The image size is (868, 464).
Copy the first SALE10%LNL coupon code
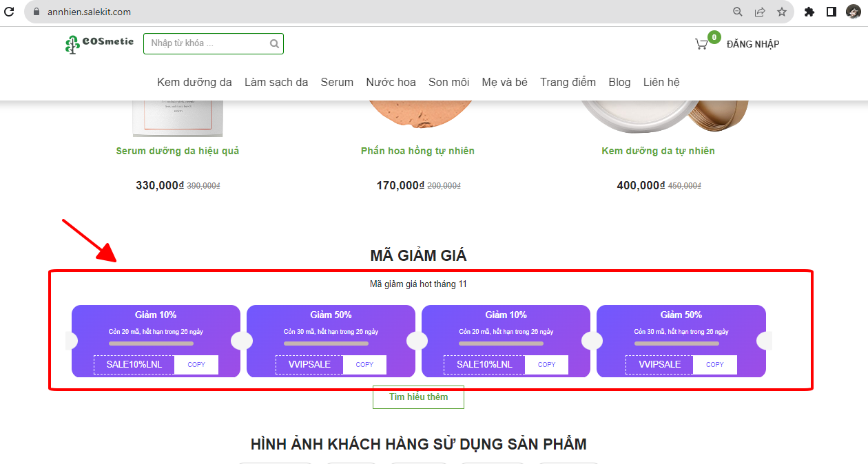(196, 365)
